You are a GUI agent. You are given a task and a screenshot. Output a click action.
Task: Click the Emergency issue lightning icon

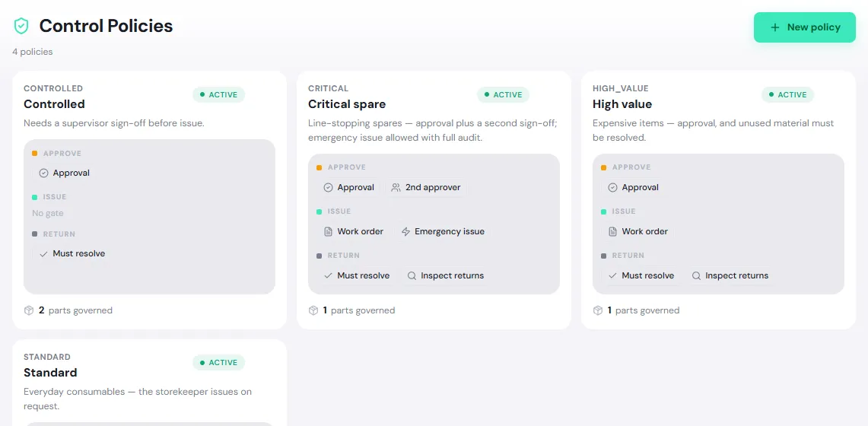405,232
